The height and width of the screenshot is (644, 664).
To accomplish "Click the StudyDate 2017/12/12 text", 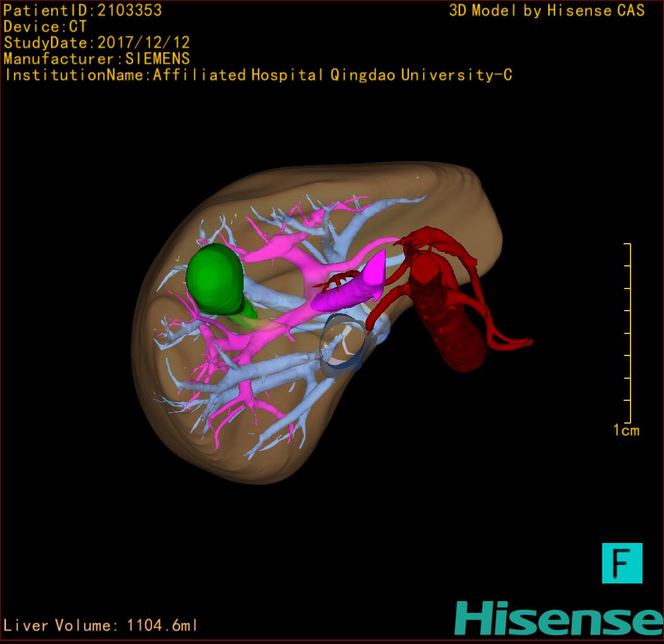I will click(x=97, y=43).
